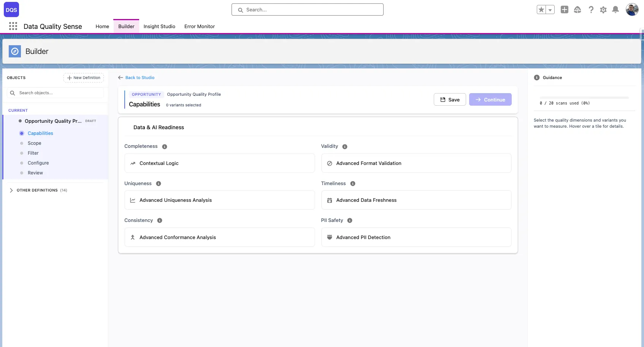The image size is (644, 347).
Task: Click the Contextual Logic capability tile icon
Action: pyautogui.click(x=132, y=163)
